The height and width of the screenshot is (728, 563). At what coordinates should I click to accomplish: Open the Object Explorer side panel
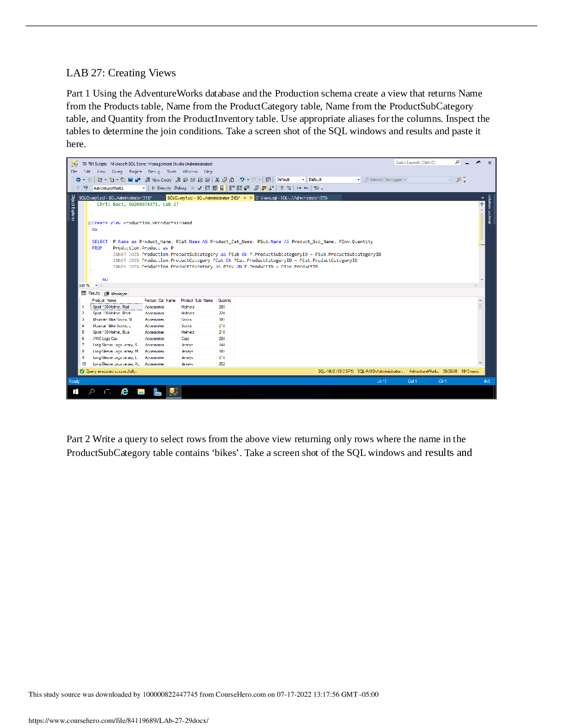pos(73,208)
